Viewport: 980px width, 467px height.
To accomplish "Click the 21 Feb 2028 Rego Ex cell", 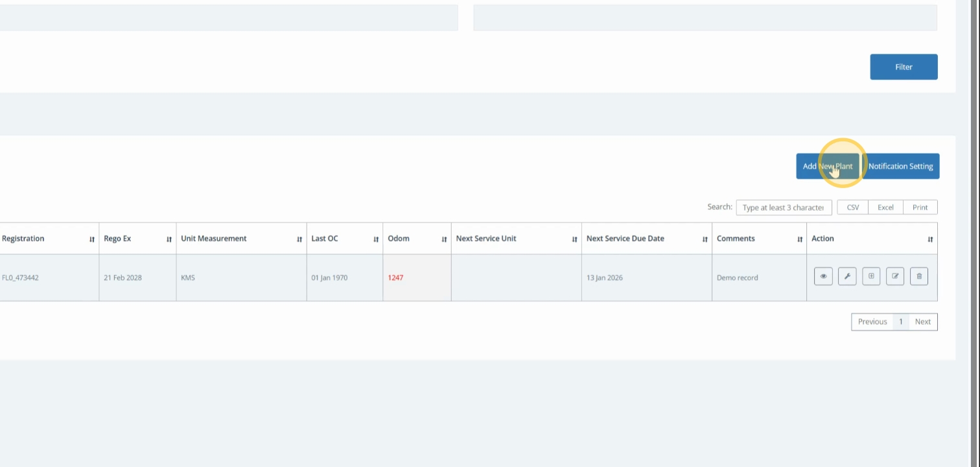I will click(137, 278).
